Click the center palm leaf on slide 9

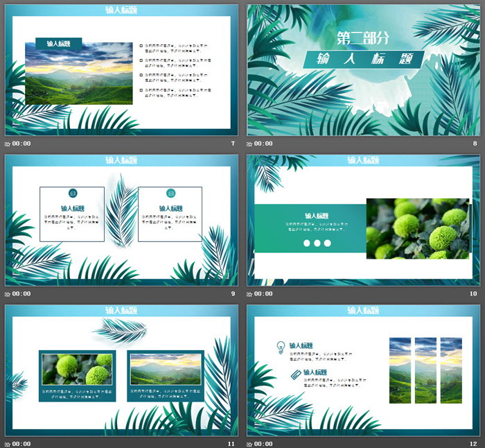pos(122,212)
